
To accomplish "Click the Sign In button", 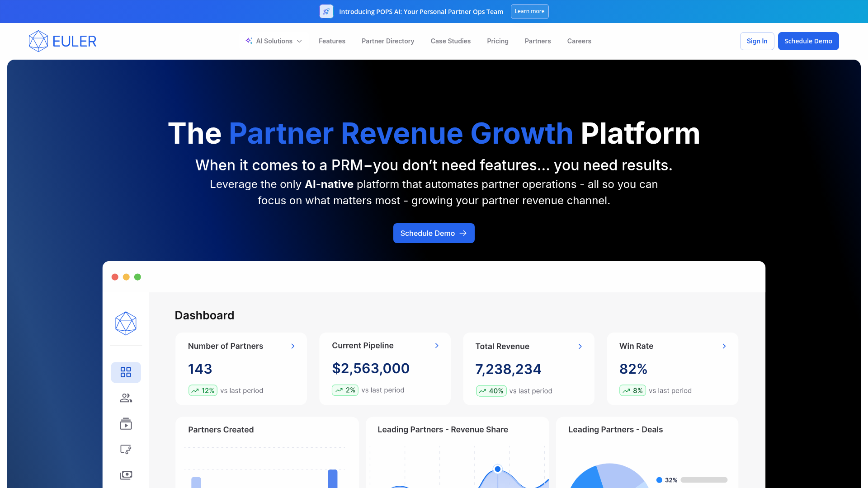I will click(x=757, y=41).
